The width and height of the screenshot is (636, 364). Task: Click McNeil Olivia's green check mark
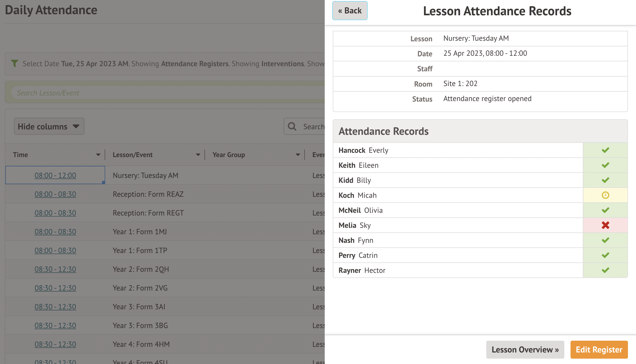605,210
